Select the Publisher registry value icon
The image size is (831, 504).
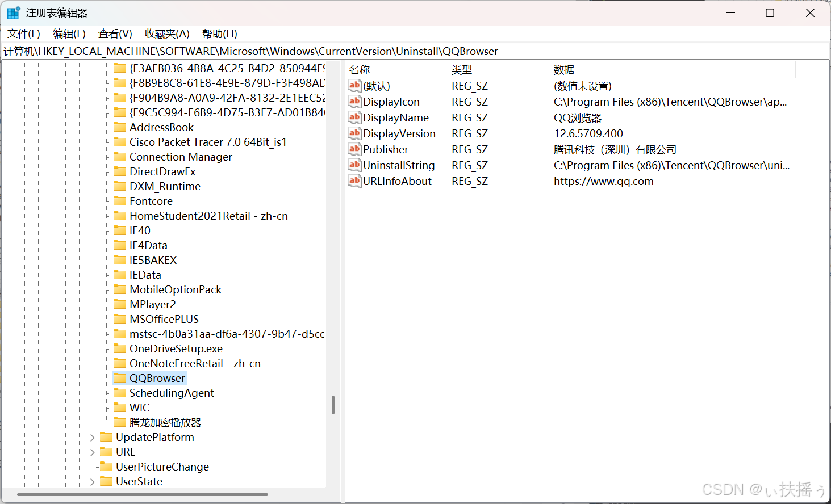354,149
